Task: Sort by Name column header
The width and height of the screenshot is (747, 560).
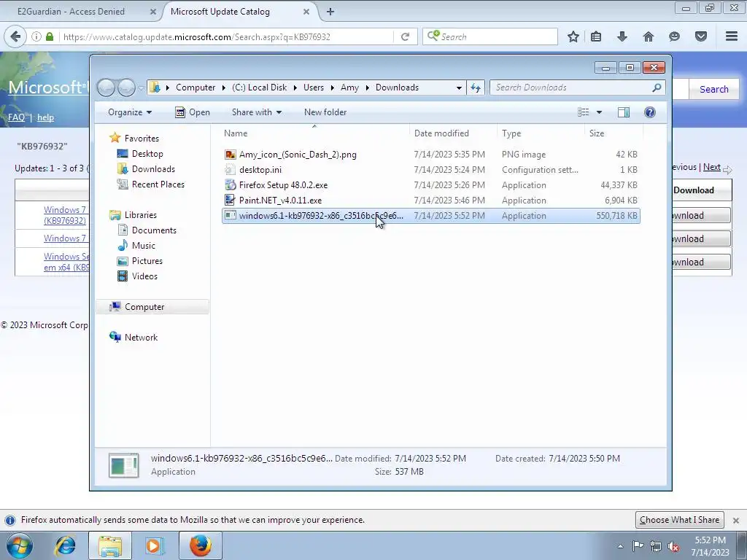Action: 314,133
